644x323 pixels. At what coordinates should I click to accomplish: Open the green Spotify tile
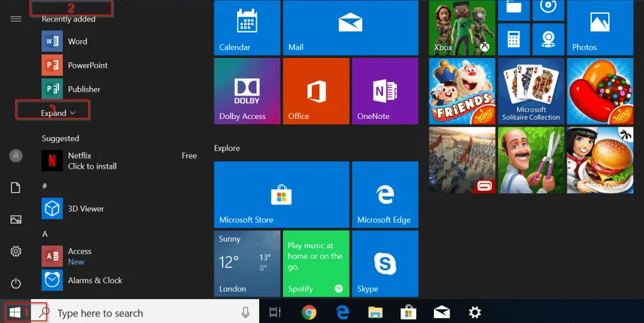316,263
